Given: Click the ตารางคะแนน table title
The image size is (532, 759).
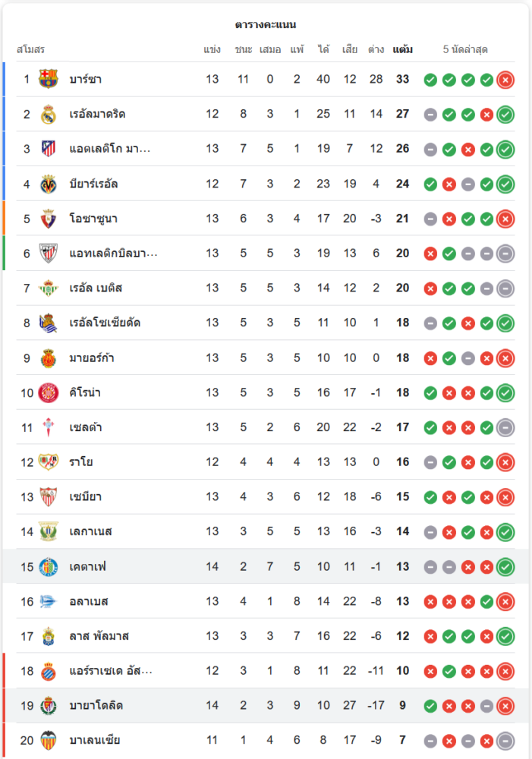Looking at the screenshot, I should (x=266, y=25).
